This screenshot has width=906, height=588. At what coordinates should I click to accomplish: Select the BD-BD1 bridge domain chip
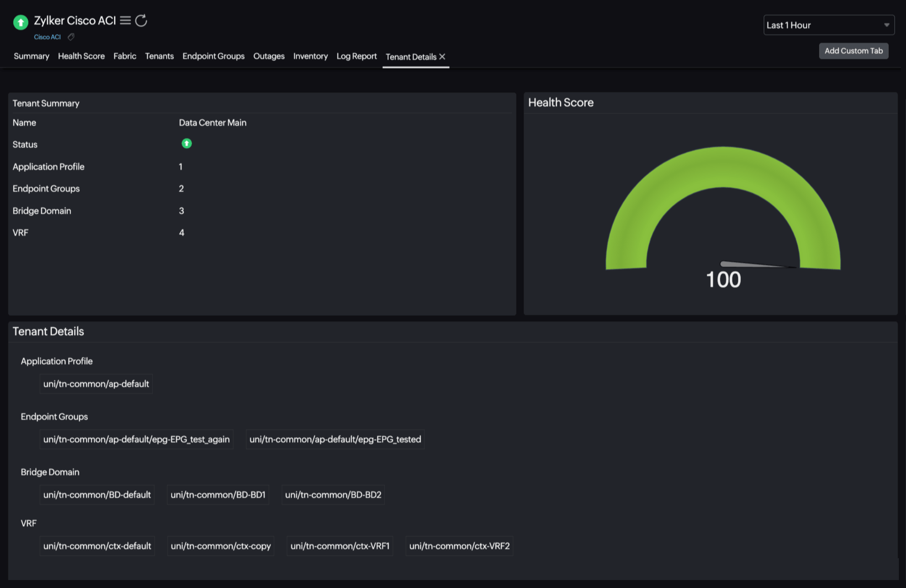[x=218, y=495]
